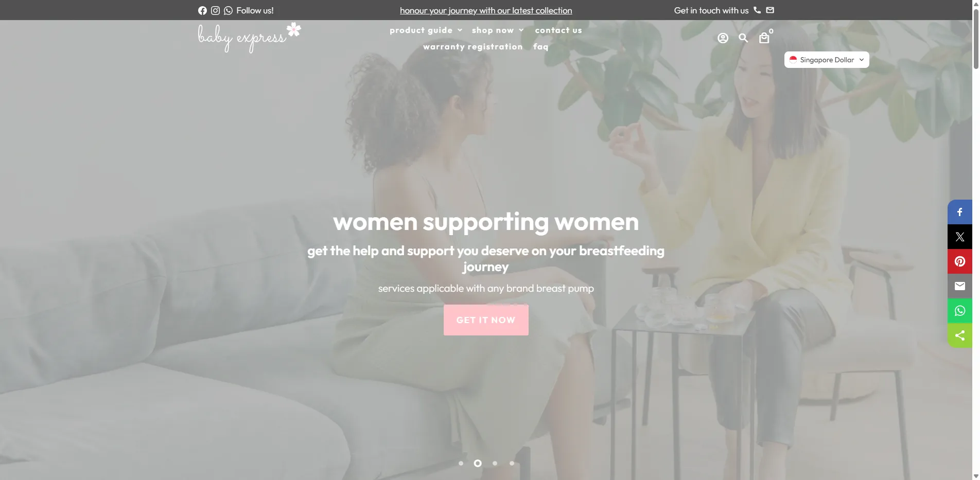The image size is (980, 480).
Task: Click the WhatsApp icon beside Follow us
Action: [x=228, y=10]
